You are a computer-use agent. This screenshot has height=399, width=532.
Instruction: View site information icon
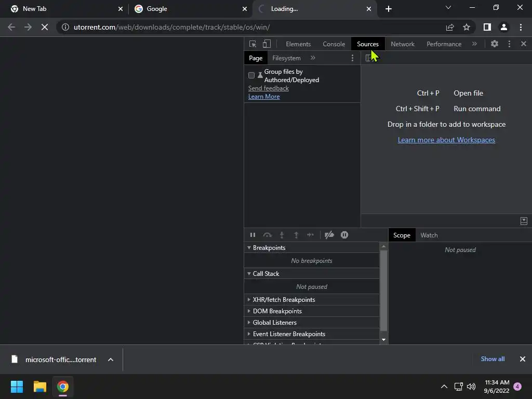[x=65, y=27]
